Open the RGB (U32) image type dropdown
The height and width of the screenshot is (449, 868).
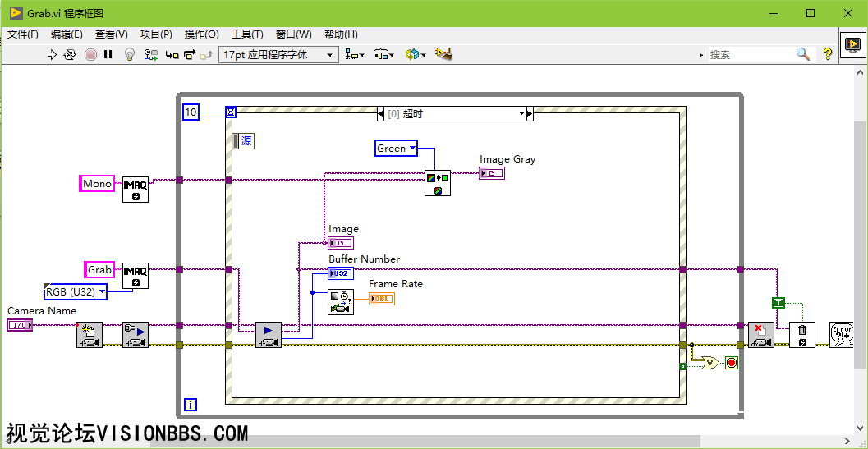point(76,291)
